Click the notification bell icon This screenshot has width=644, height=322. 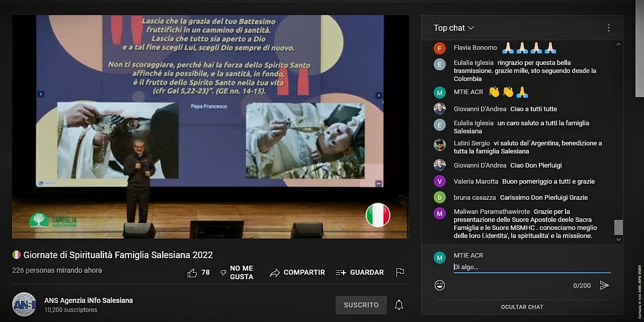399,305
